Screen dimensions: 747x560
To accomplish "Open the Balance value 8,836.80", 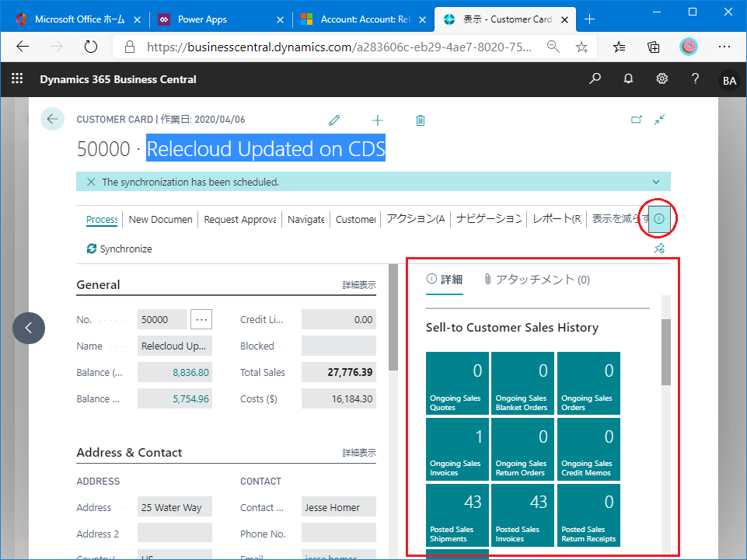I will 190,372.
